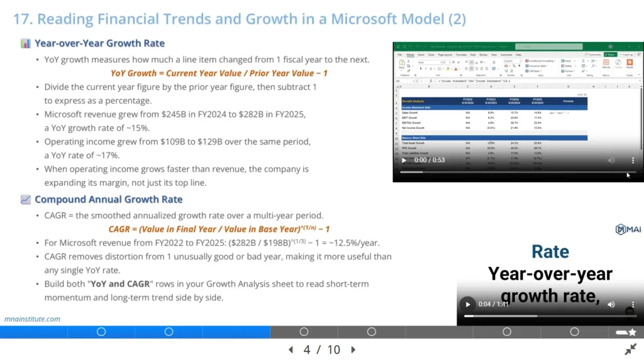Click the Rate caption word in narration video
644x362 pixels.
pyautogui.click(x=550, y=251)
